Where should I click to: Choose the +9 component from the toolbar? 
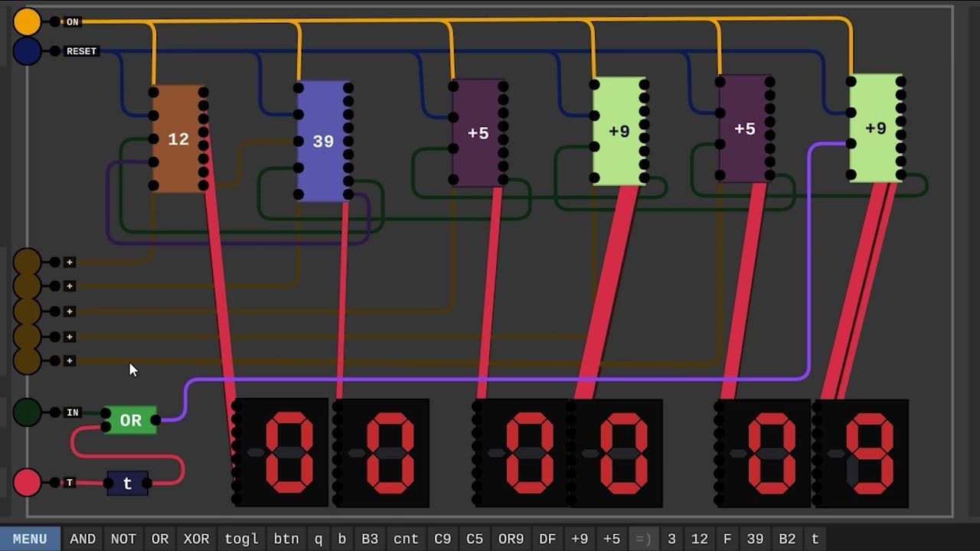581,539
